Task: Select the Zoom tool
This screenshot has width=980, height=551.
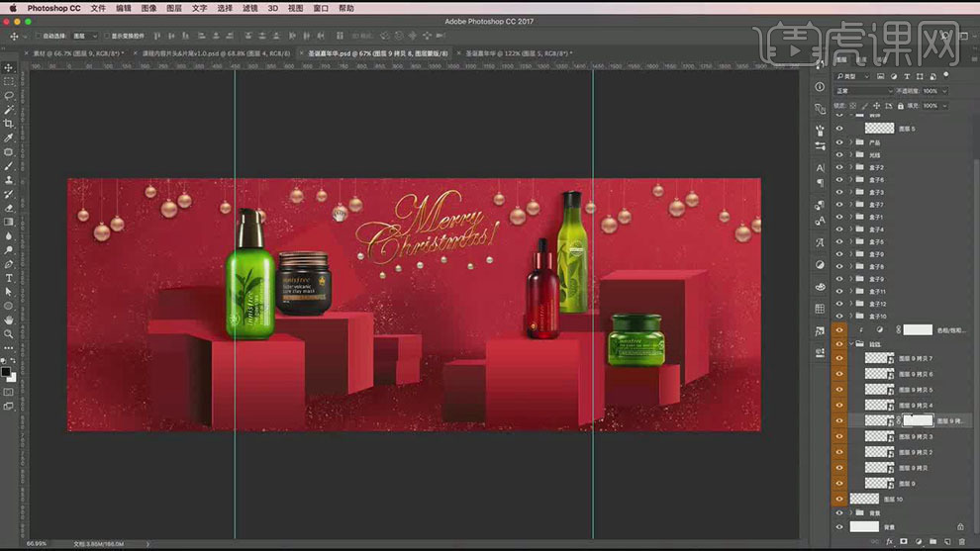Action: point(9,334)
